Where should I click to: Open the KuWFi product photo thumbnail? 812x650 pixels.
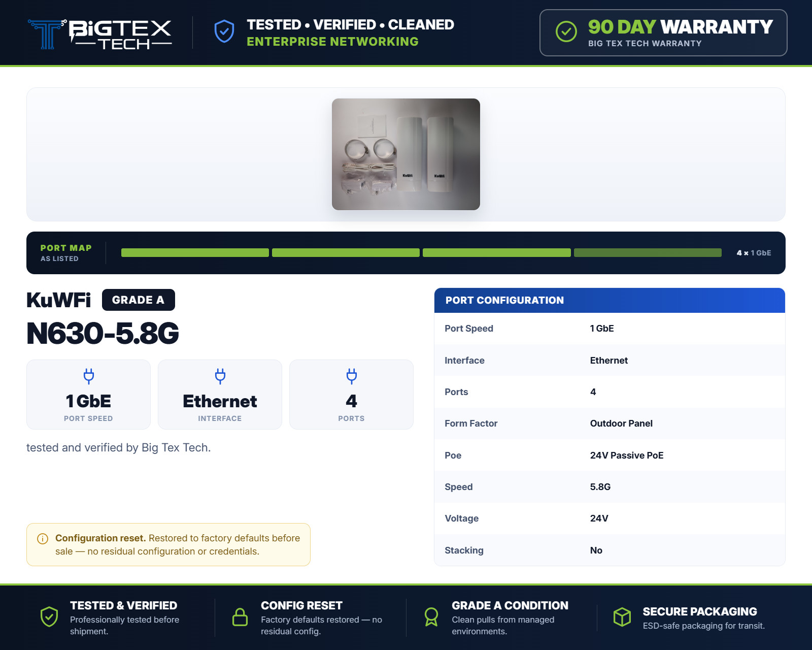[x=406, y=154]
